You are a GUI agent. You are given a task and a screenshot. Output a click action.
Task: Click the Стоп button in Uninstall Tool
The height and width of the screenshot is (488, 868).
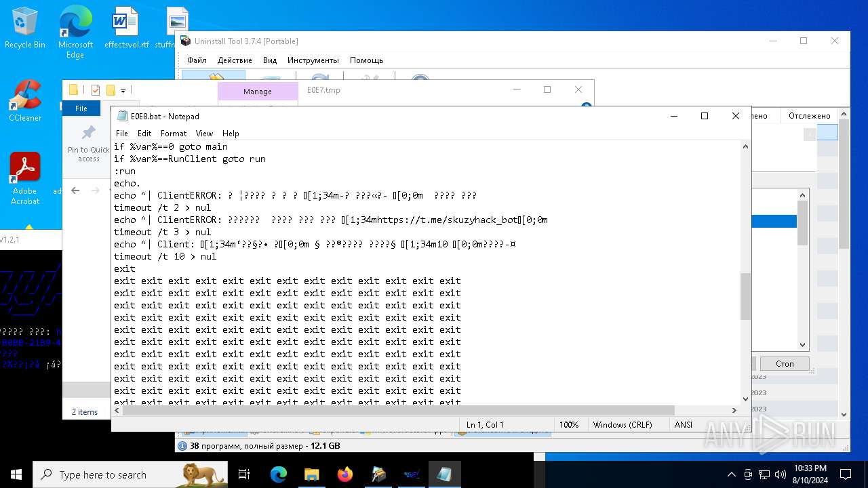785,364
